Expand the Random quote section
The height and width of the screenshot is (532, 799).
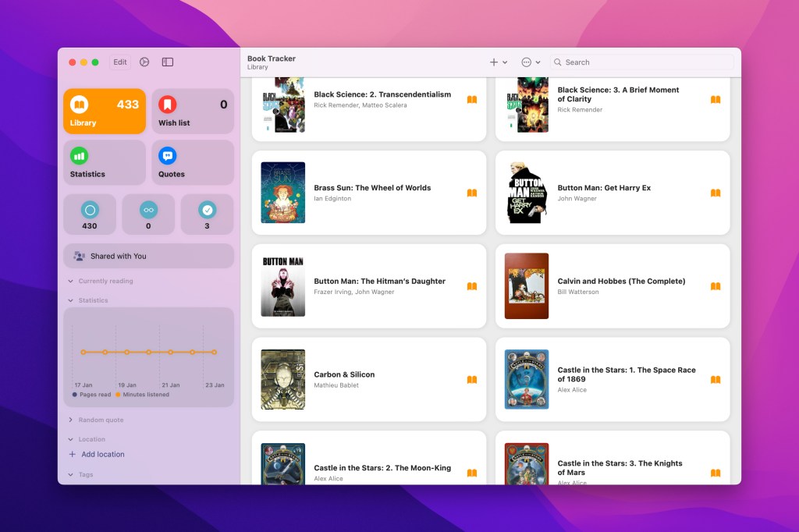(71, 420)
